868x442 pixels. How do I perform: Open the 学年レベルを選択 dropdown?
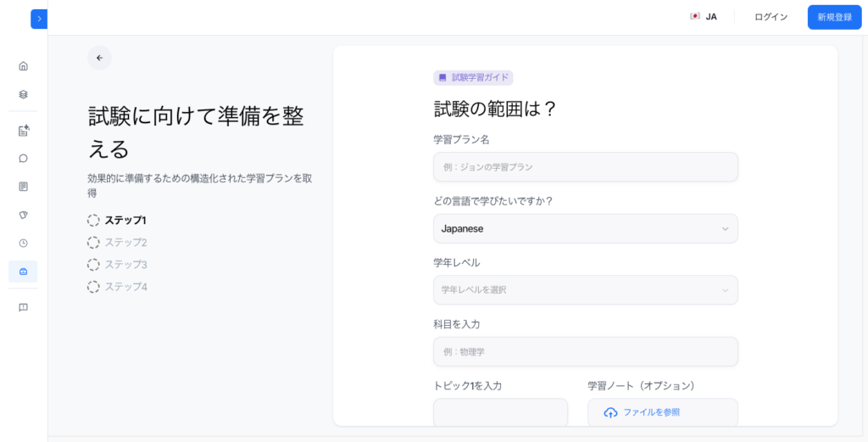point(586,289)
